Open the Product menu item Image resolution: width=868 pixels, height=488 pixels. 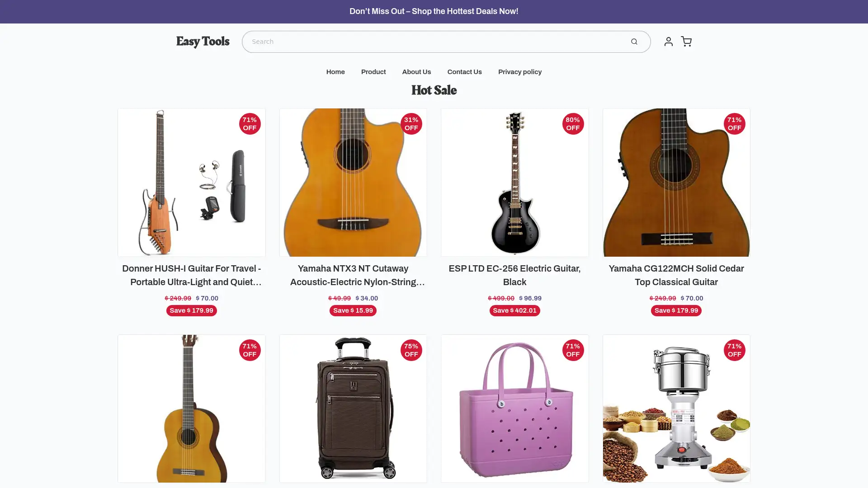pos(373,71)
